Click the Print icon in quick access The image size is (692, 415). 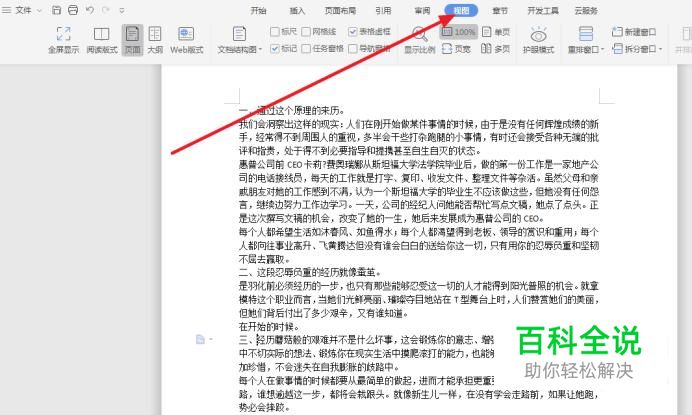pos(73,10)
